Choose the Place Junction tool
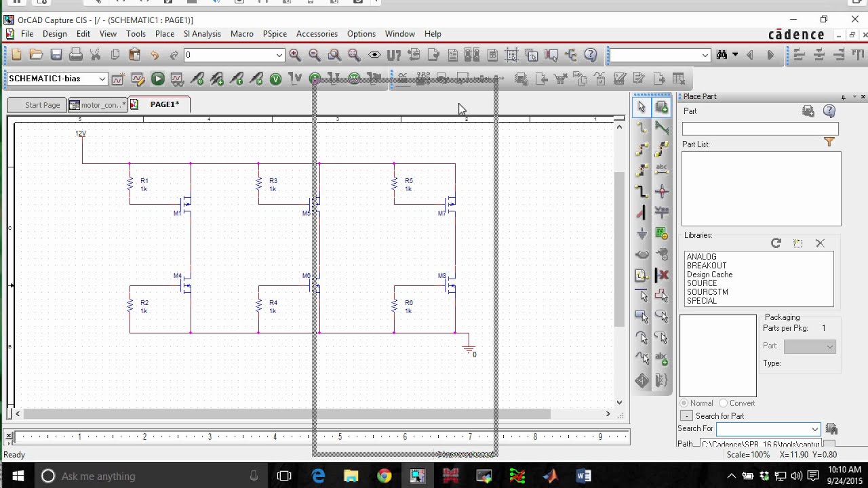Screen dimensions: 868x488 (x=662, y=191)
